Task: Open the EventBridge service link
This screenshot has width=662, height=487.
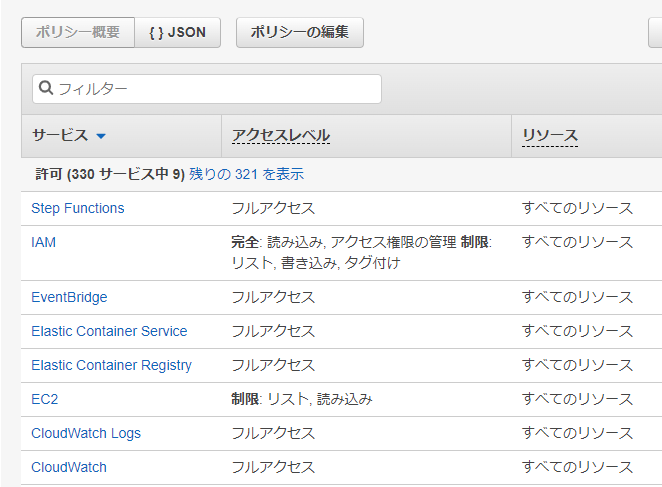Action: (x=69, y=297)
